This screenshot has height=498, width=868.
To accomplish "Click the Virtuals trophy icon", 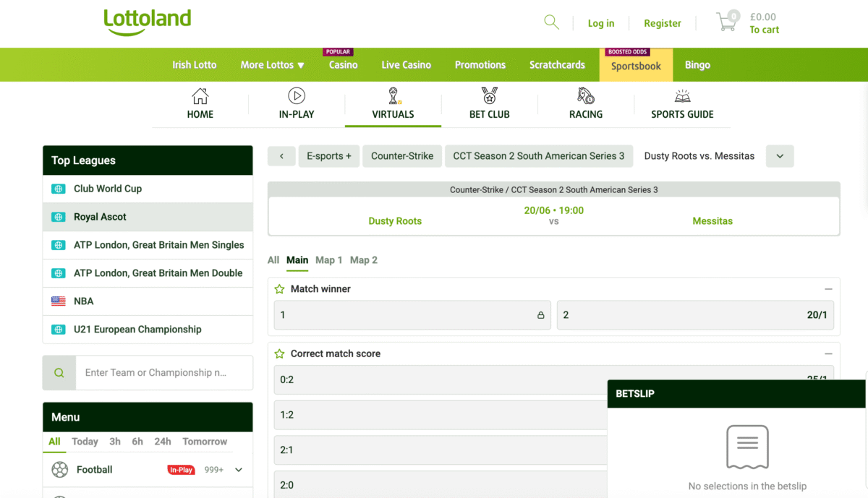I will click(x=393, y=95).
